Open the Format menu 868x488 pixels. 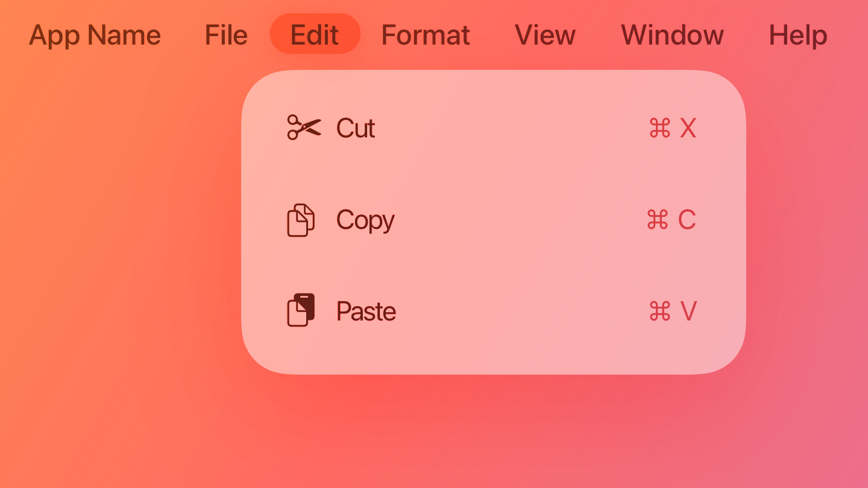coord(425,34)
